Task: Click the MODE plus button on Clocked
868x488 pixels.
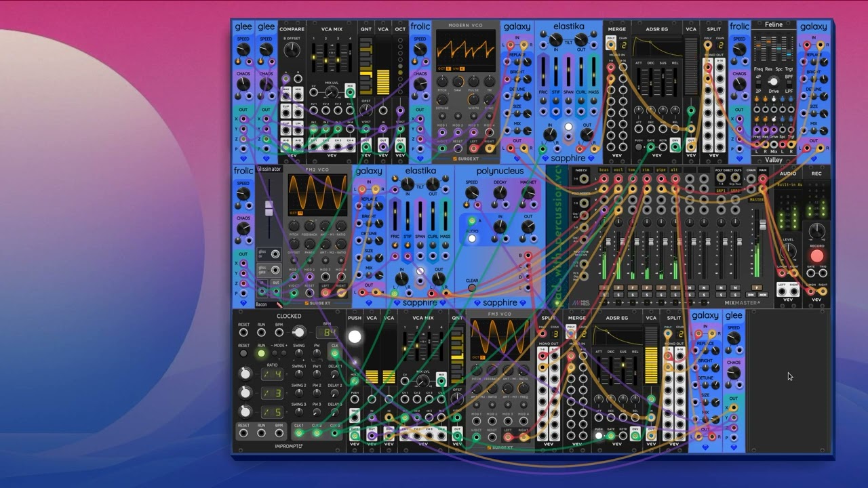Action: [283, 353]
